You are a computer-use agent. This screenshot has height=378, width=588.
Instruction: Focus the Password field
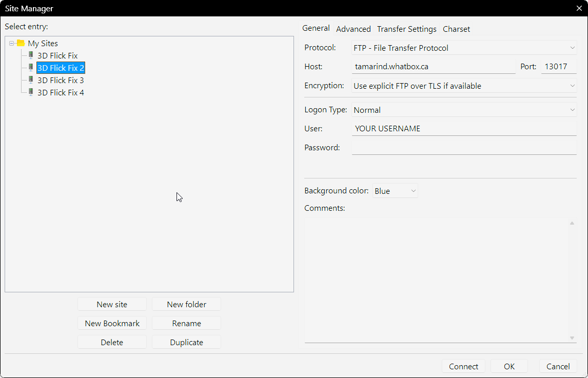[x=464, y=148]
